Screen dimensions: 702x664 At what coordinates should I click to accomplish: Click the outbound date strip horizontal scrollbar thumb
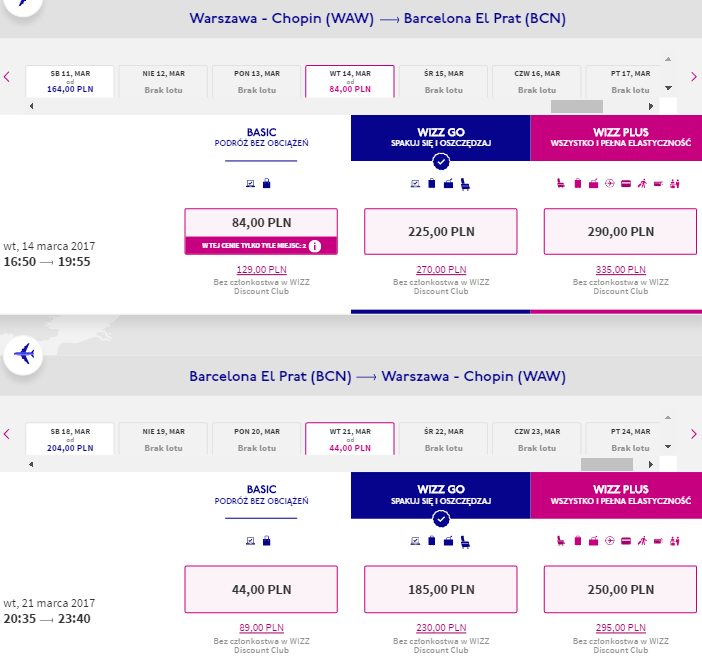[577, 106]
